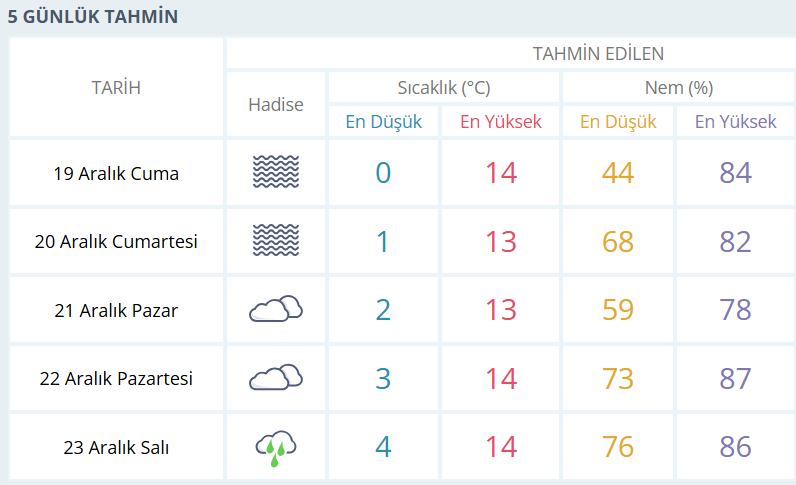This screenshot has height=485, width=796.
Task: Click the En Yüksek humidity subheader
Action: (x=735, y=122)
